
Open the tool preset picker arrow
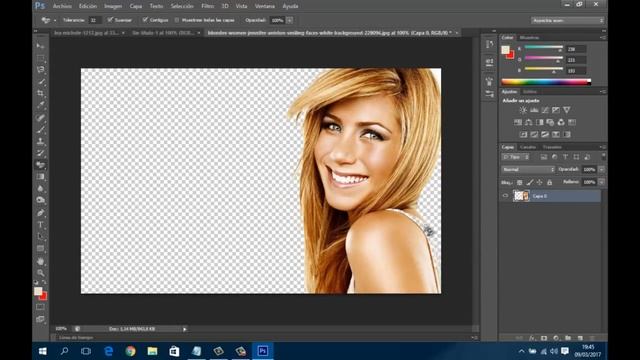click(x=55, y=20)
